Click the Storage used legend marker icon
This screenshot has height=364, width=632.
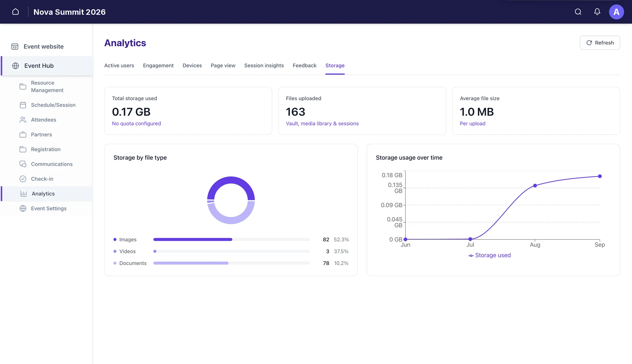coord(471,256)
